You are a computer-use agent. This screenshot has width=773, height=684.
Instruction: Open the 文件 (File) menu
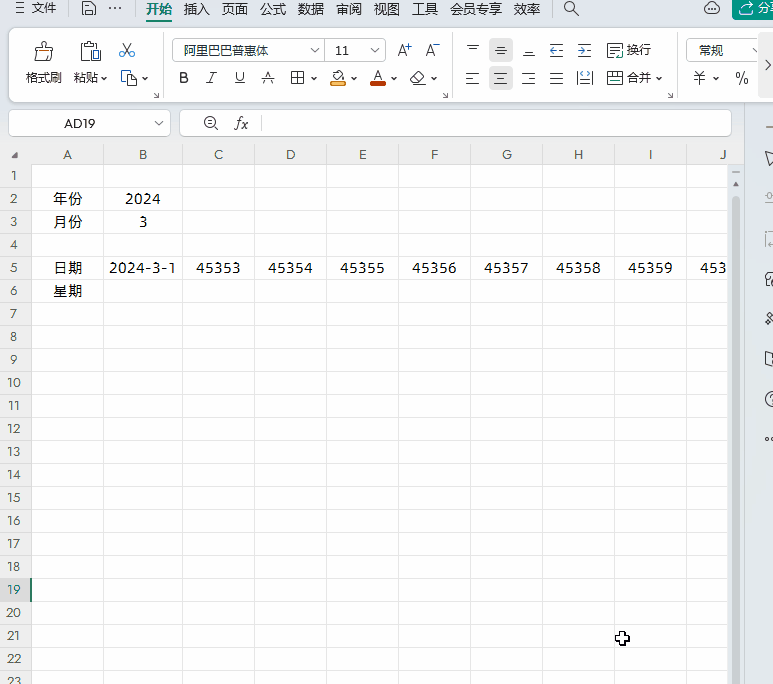35,8
